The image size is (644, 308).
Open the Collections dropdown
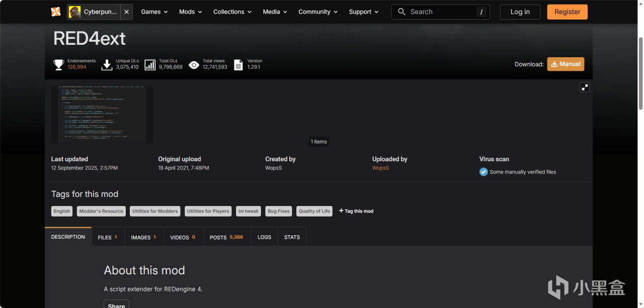232,12
